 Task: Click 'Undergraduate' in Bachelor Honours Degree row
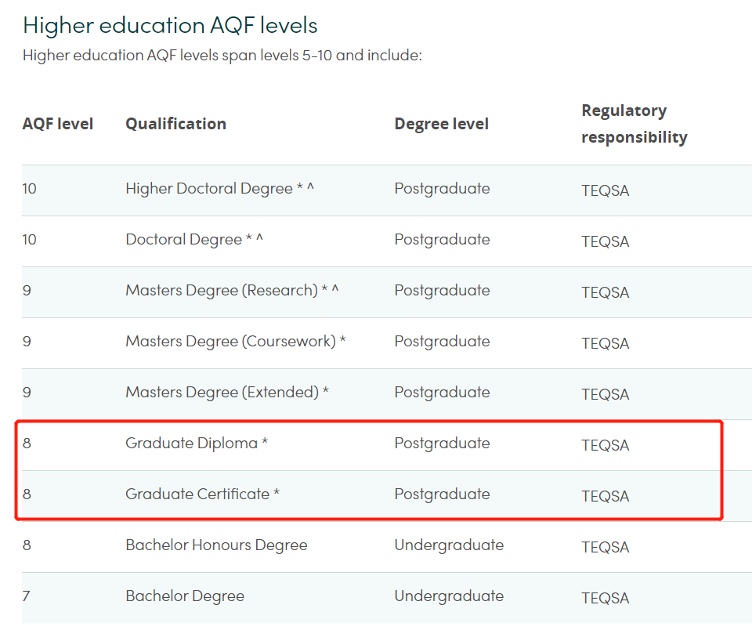point(449,545)
